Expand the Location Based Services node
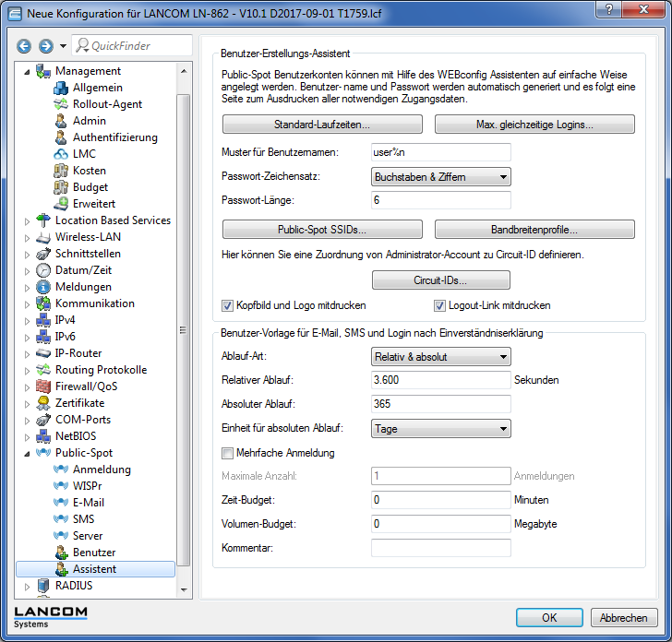The height and width of the screenshot is (642, 672). [x=27, y=220]
